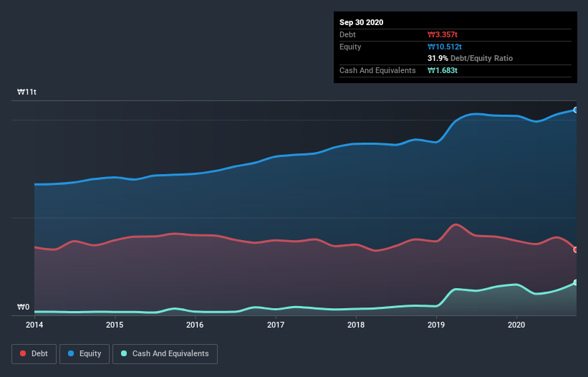Toggle Cash And Equivalents legend button

click(x=165, y=354)
